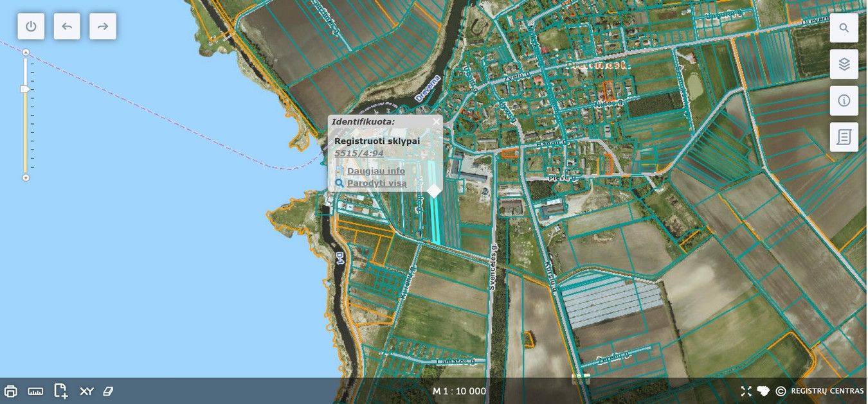Viewport: 868px width, 404px height.
Task: Go forward to next map view
Action: point(103,26)
